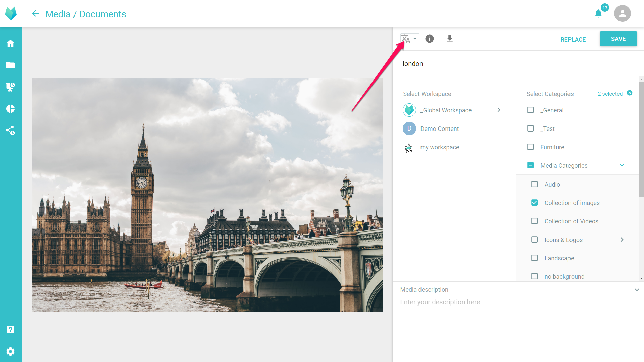
Task: Click the _Global Workspace logo avatar
Action: [x=409, y=110]
